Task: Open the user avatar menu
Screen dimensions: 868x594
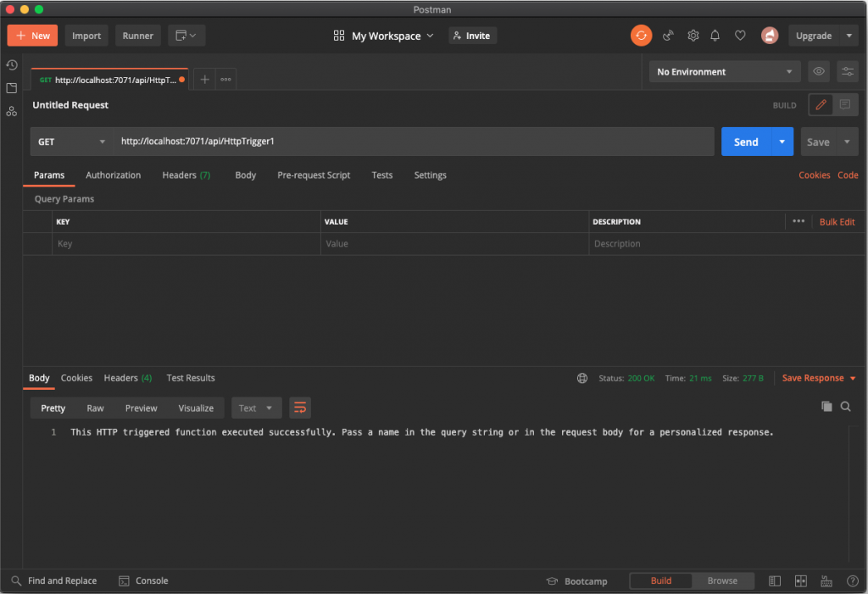Action: (770, 36)
